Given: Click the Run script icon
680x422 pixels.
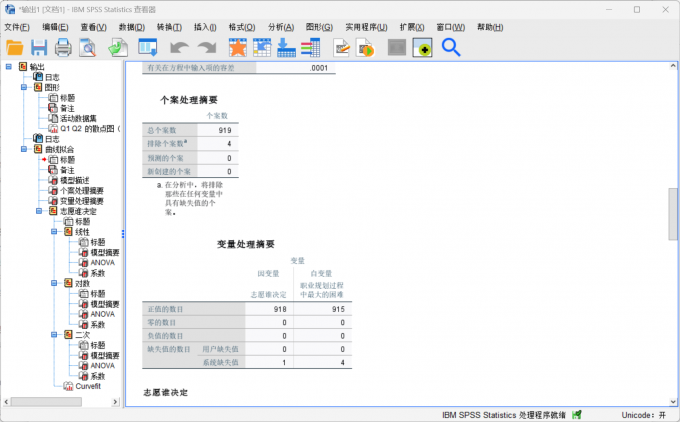Looking at the screenshot, I should coord(365,48).
